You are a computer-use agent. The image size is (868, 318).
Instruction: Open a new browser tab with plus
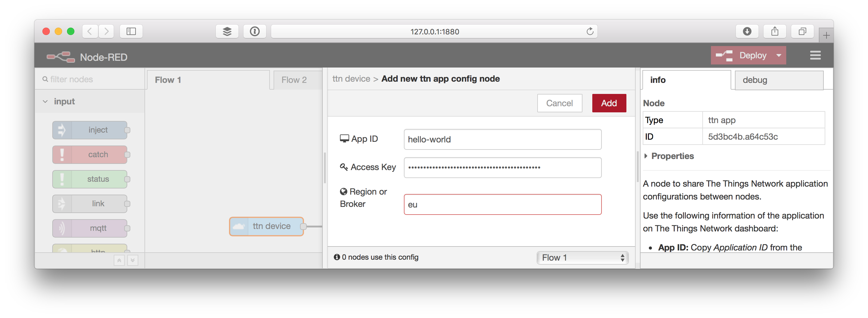(x=826, y=35)
